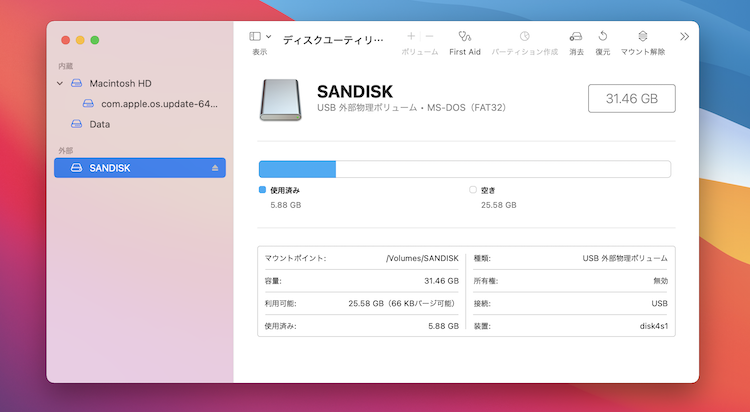Click the SANDISK volume title heading
This screenshot has width=750, height=412.
click(x=355, y=91)
